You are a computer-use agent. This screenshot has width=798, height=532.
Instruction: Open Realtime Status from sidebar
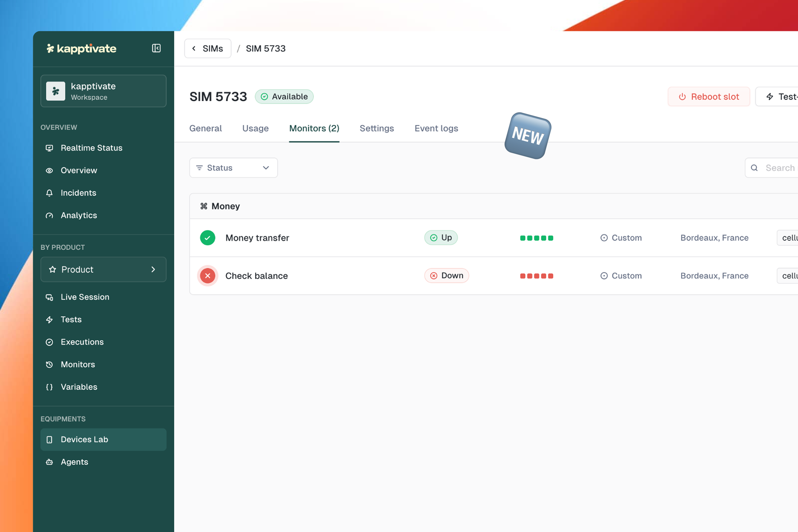click(91, 148)
